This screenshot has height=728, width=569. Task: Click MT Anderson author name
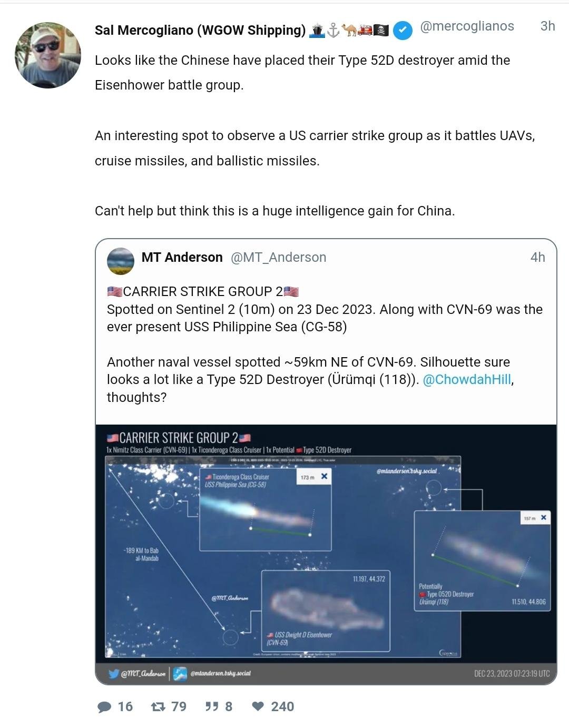[182, 257]
